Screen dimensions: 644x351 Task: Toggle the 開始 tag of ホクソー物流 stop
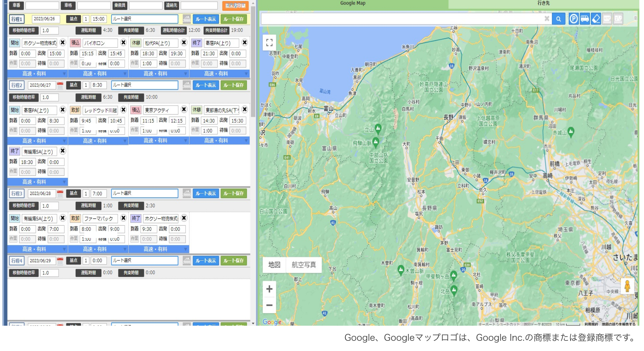(x=15, y=43)
